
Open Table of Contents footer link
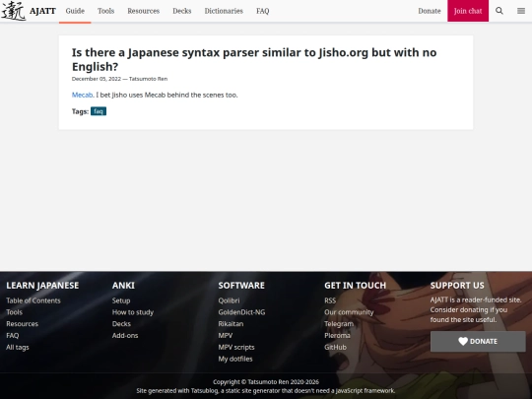coord(33,300)
